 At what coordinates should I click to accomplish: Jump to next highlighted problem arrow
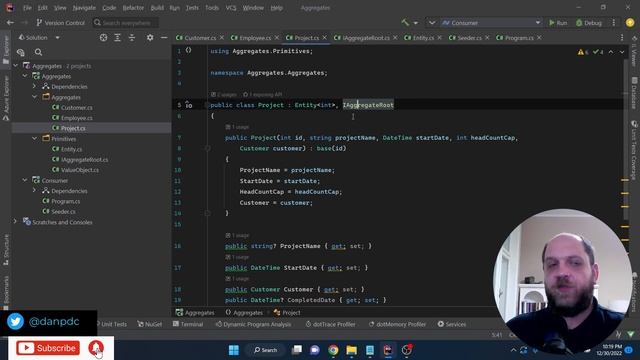[x=622, y=52]
